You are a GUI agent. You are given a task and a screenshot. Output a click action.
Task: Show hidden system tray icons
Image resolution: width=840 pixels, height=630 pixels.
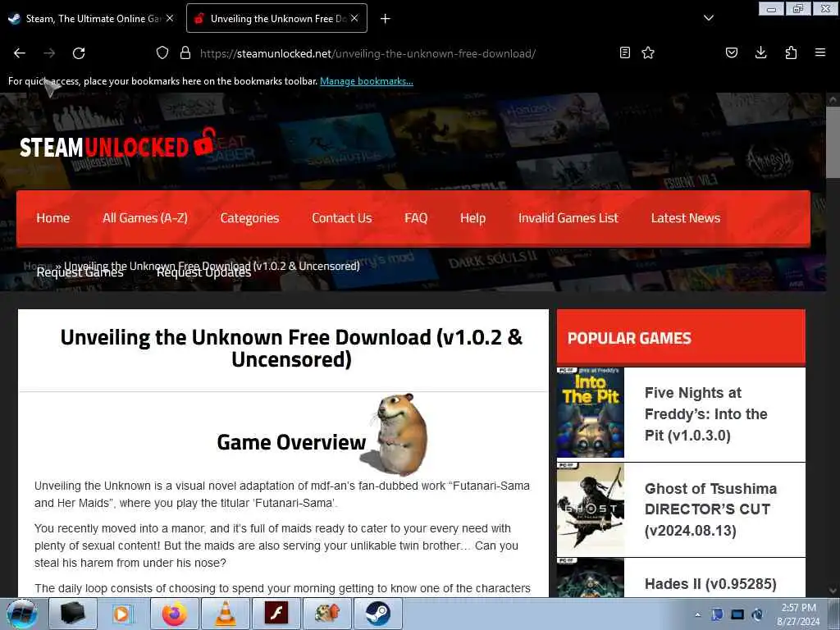click(x=697, y=614)
